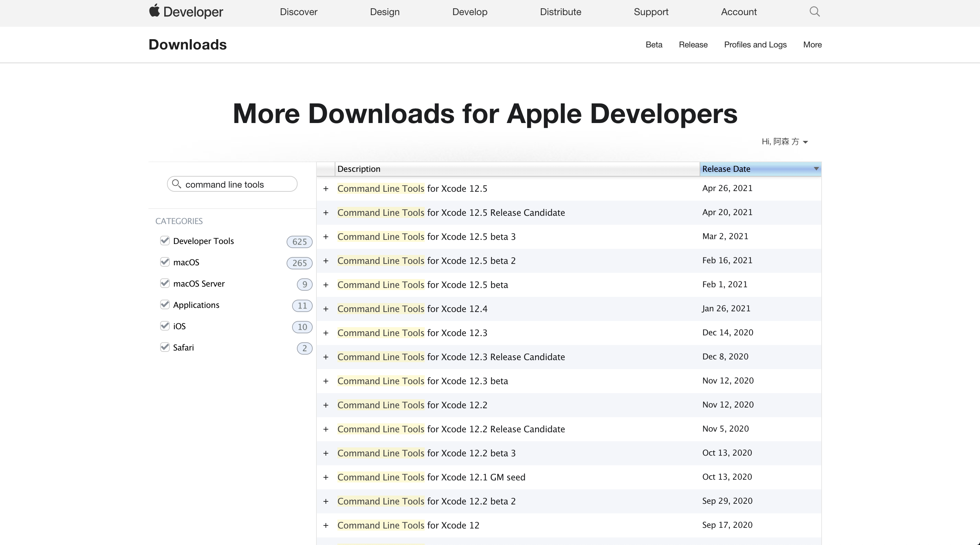Open the Support menu
This screenshot has height=545, width=980.
point(651,12)
